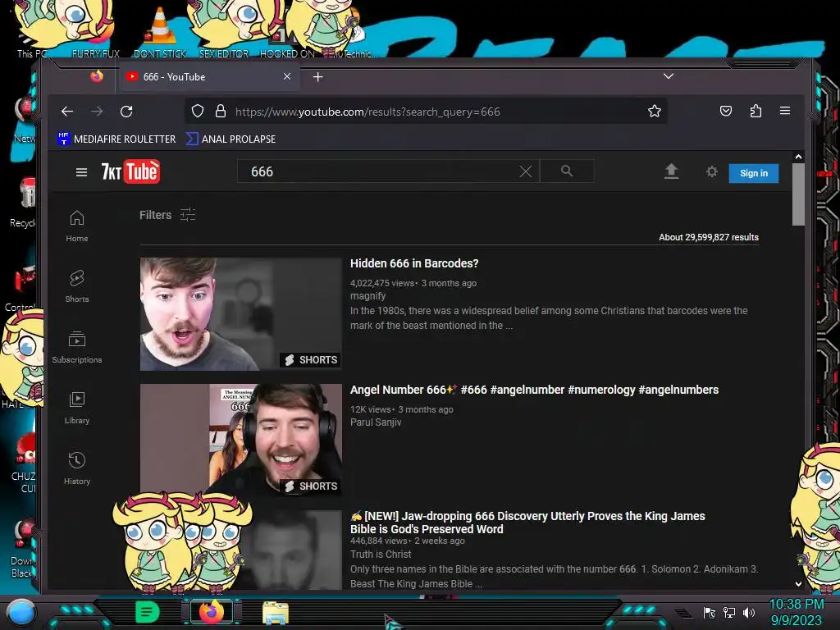Click the scrollbar down arrow
The height and width of the screenshot is (630, 840).
[x=798, y=584]
